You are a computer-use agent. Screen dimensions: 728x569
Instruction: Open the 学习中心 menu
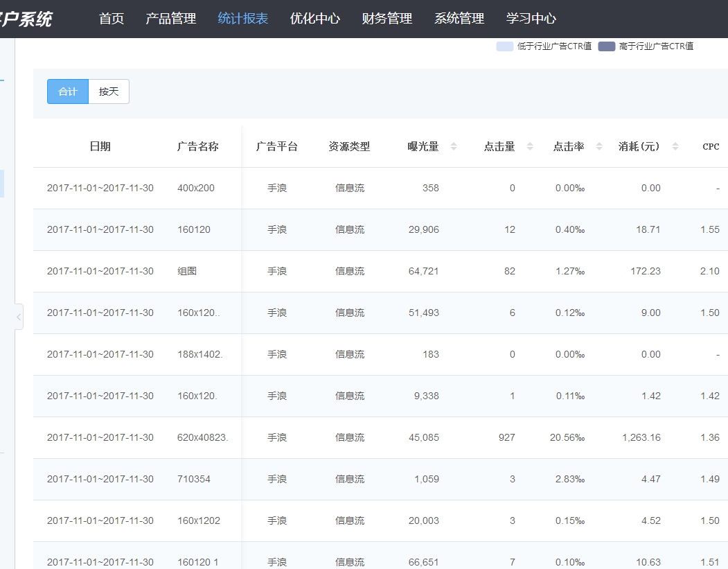click(x=531, y=19)
